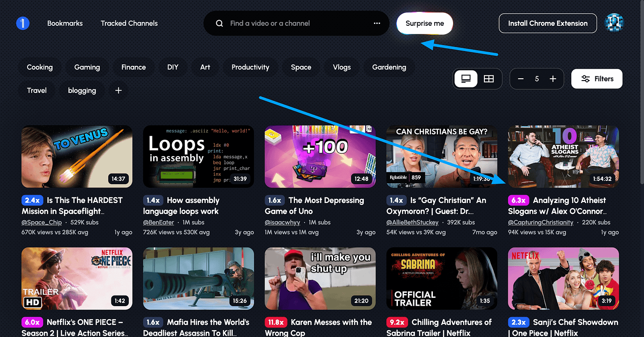Click Analyzing 10 Atheist Slogans title
Image resolution: width=644 pixels, height=337 pixels.
pyautogui.click(x=557, y=206)
